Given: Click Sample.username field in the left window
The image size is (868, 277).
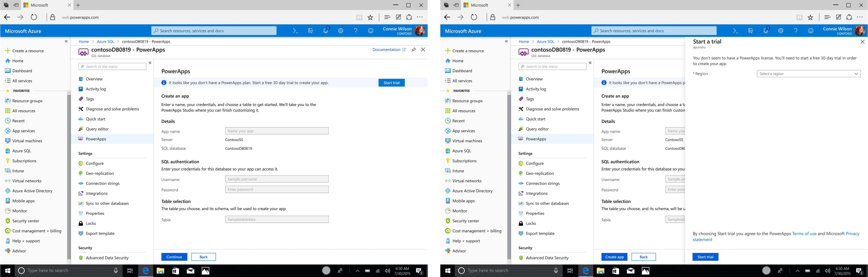Looking at the screenshot, I should [277, 179].
